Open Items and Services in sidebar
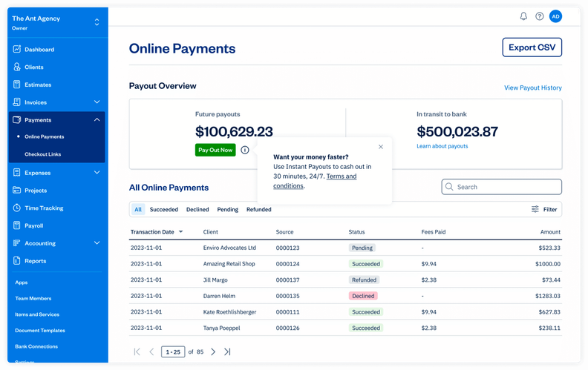Viewport: 588px width, 370px height. coord(37,314)
